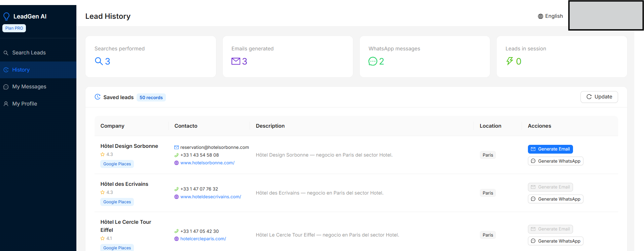Click Google Places tag under Hôtel des Ecrivains

point(117,202)
